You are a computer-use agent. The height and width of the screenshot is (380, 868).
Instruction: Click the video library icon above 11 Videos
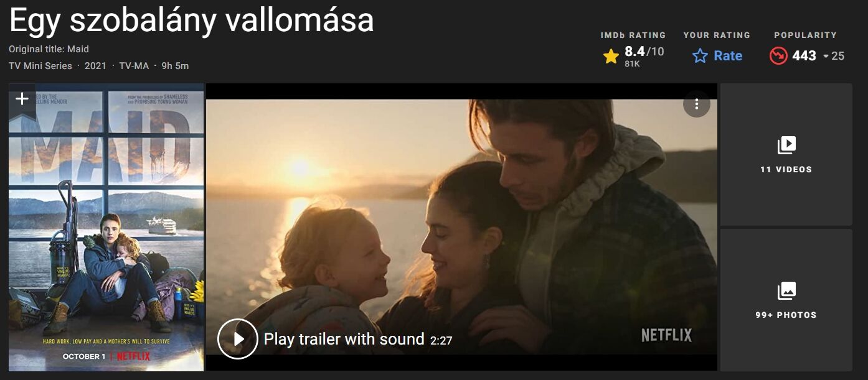786,146
